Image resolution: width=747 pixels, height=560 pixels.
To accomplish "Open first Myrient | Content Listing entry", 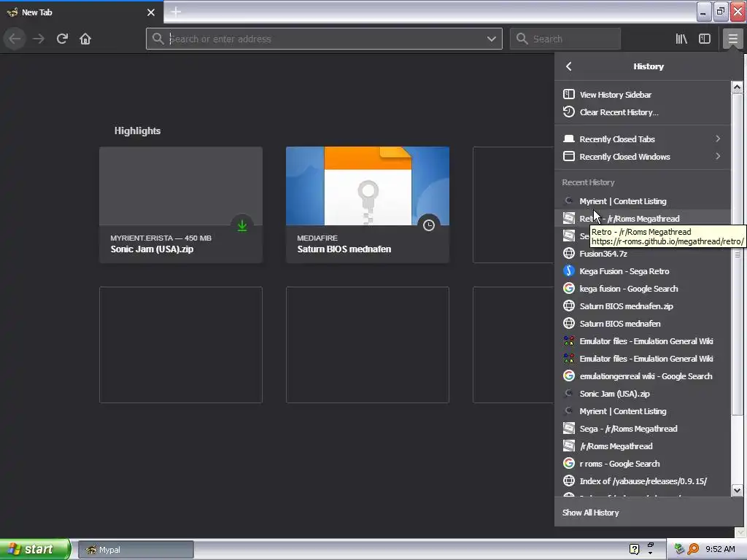I will [642, 201].
